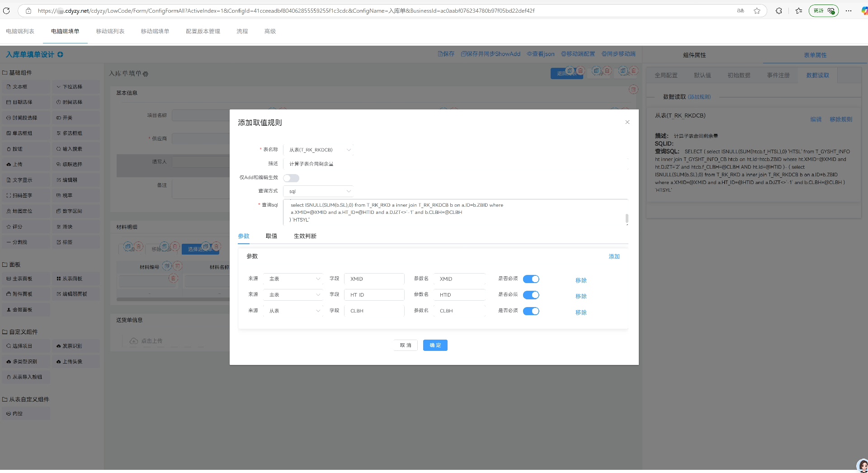Toggle the 仅Add和编辑生效 switch
The image size is (868, 473).
[291, 178]
